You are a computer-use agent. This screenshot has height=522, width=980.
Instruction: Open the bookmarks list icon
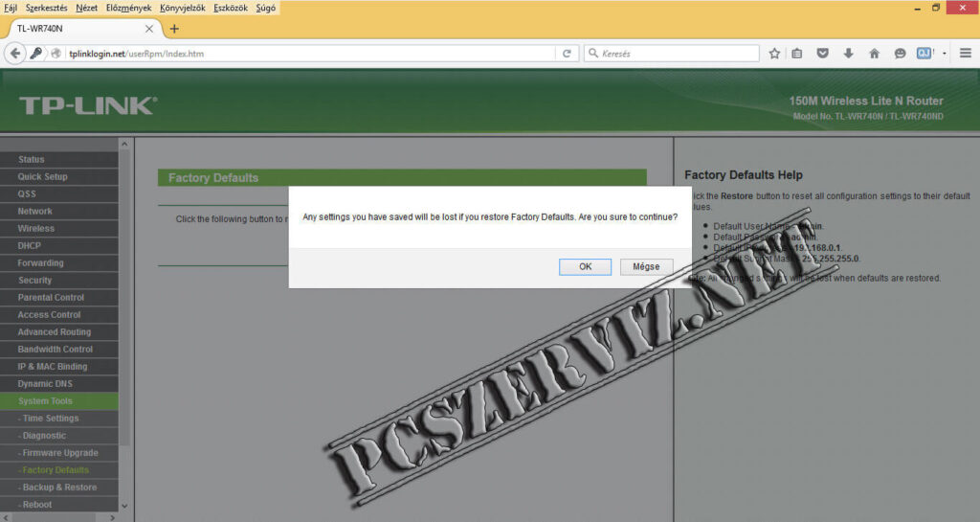click(797, 54)
